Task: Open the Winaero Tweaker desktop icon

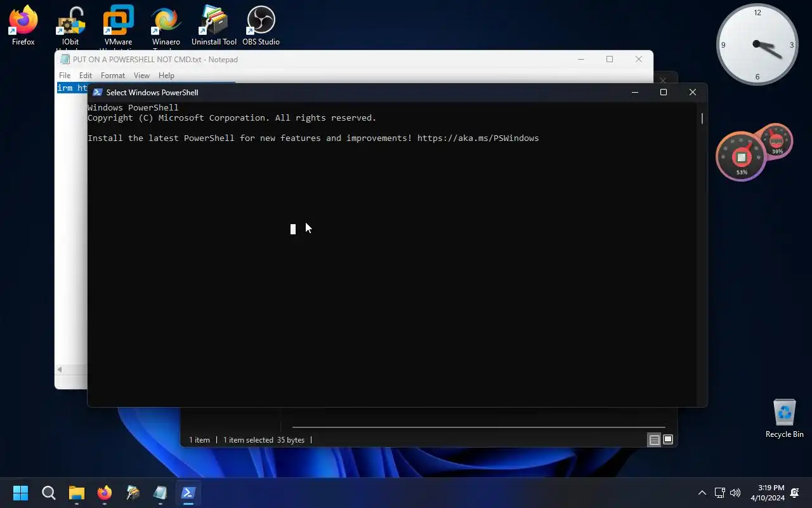Action: pos(166,27)
